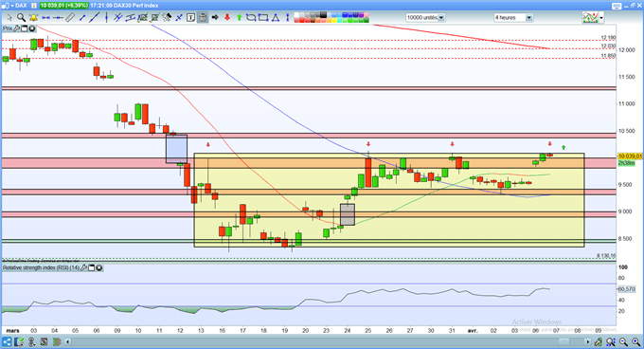Add a text label with T tool
The image size is (644, 349).
click(190, 17)
